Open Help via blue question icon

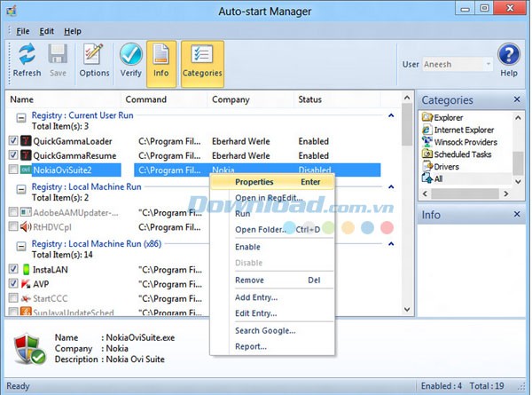click(x=509, y=59)
